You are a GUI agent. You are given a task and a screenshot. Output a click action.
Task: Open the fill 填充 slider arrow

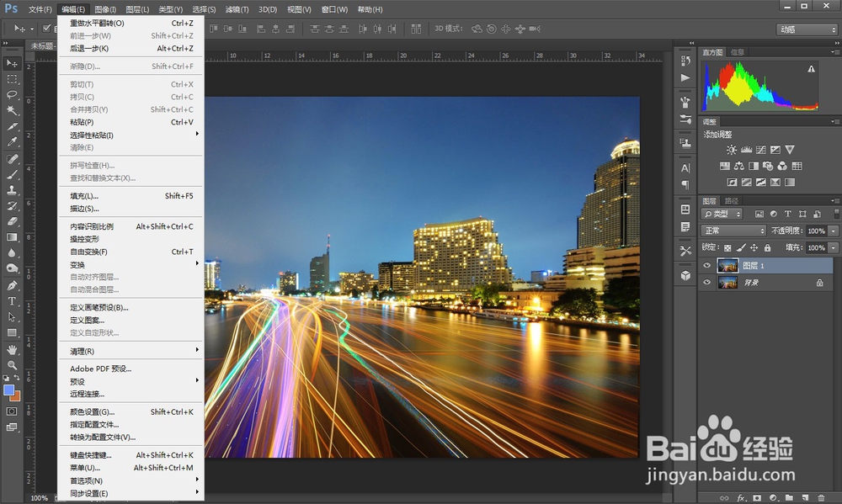[x=834, y=248]
